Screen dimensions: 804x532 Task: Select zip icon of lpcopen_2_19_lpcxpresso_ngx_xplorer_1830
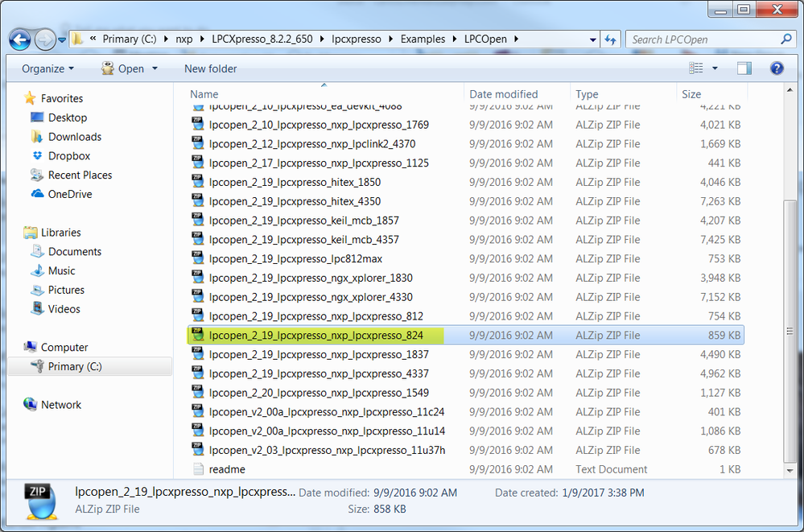tap(197, 277)
